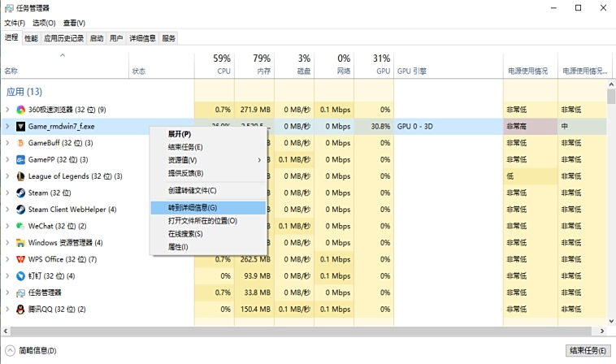Screen dimensions: 616x364
Task: Select 转到详细信息(G) in context menu
Action: 193,208
